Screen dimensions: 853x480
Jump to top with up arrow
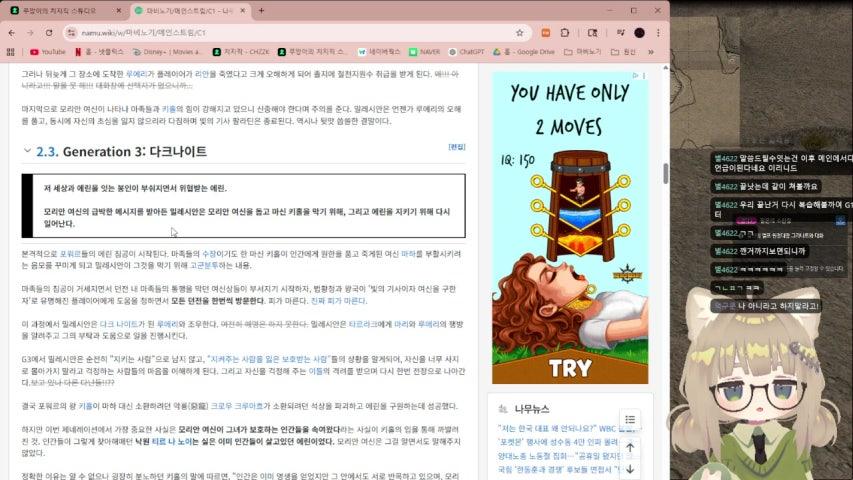[630, 447]
